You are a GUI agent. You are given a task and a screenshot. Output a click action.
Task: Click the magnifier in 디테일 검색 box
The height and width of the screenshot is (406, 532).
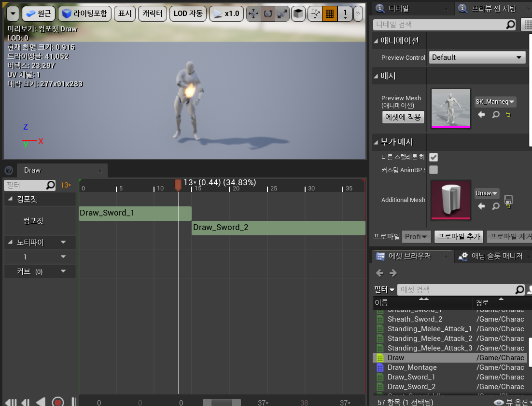(510, 25)
